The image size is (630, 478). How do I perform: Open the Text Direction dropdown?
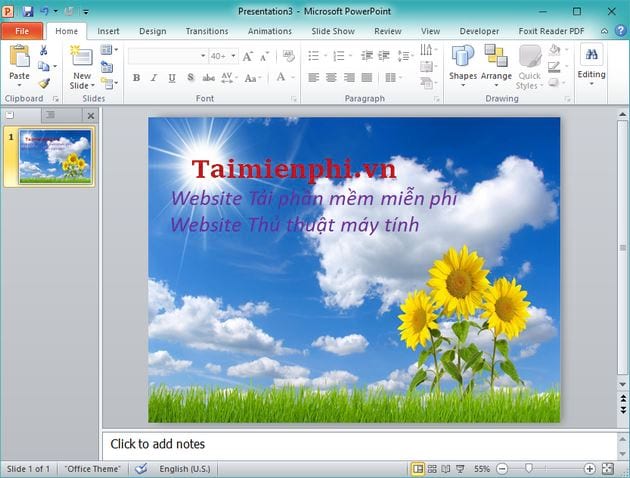(428, 50)
